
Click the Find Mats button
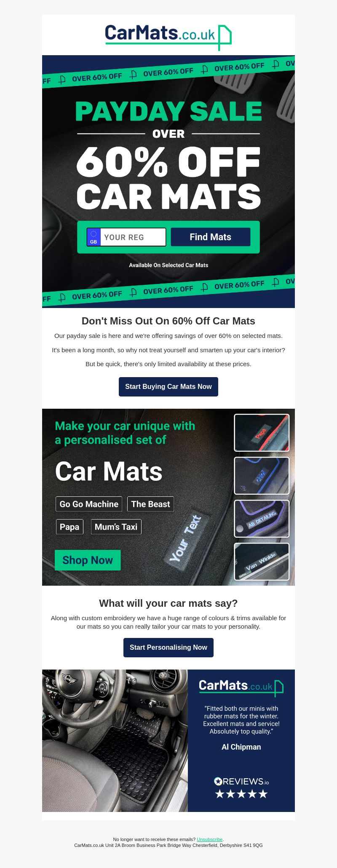pyautogui.click(x=211, y=237)
